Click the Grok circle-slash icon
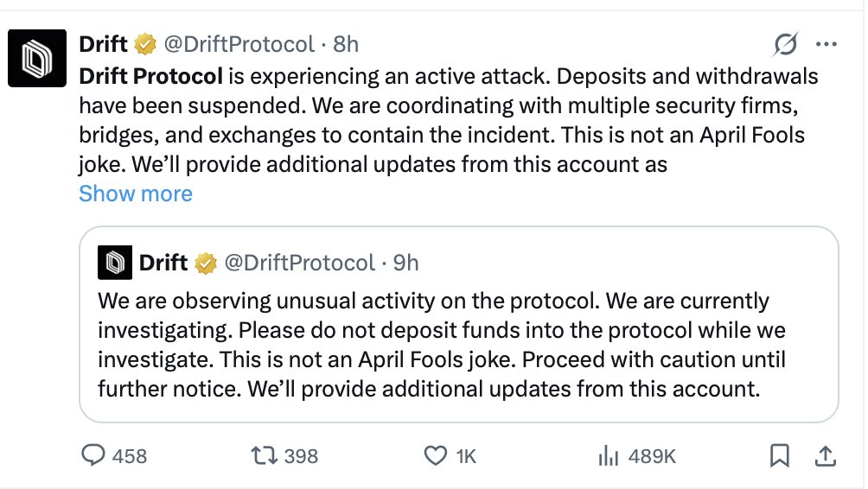868x489 pixels. pyautogui.click(x=787, y=43)
